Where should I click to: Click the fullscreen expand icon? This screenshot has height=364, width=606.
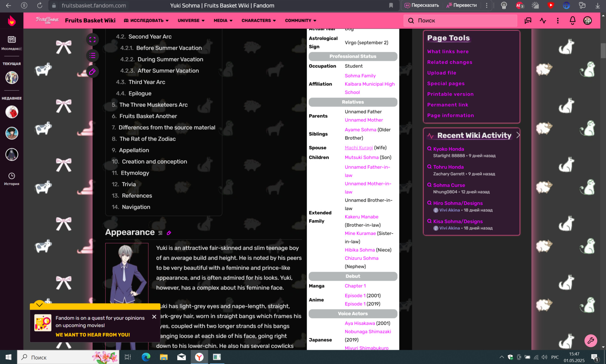click(92, 39)
